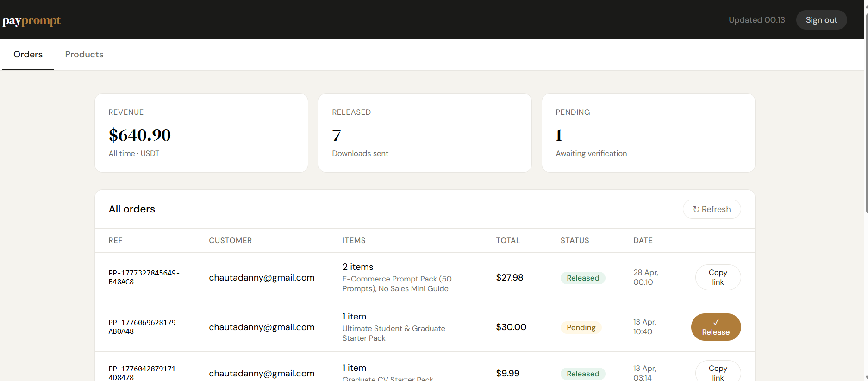Click E-Commerce Prompt Pack item description
This screenshot has height=381, width=868.
click(397, 284)
